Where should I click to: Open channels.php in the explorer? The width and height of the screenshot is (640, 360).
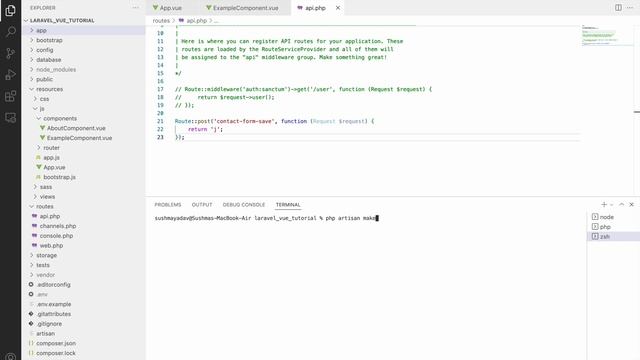(x=83, y=226)
